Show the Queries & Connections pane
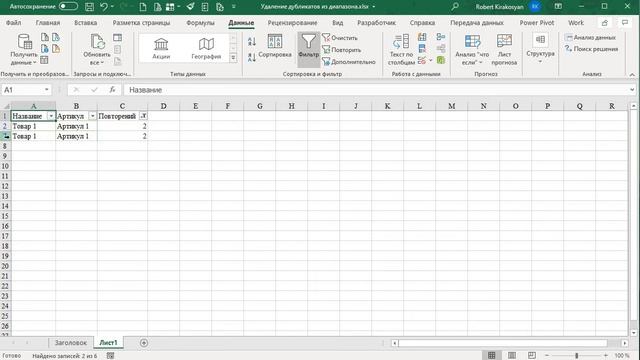Screen dimensions: 640x360 [x=118, y=38]
